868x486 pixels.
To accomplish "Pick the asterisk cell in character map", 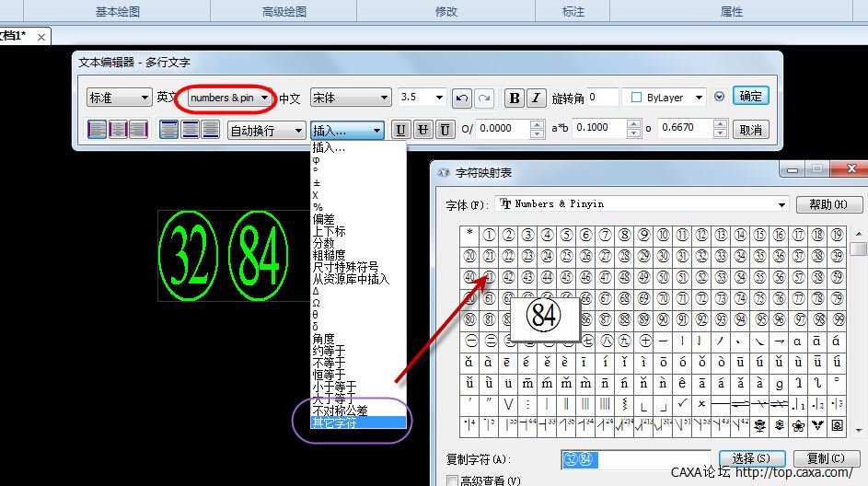I will [469, 236].
